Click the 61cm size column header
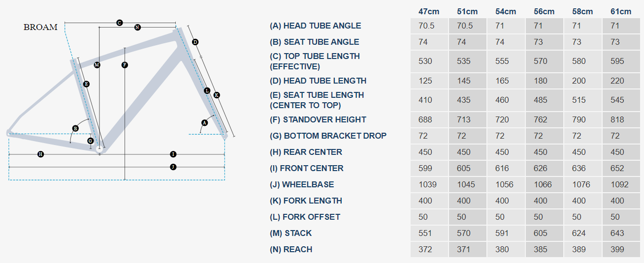This screenshot has width=644, height=263. pos(620,11)
